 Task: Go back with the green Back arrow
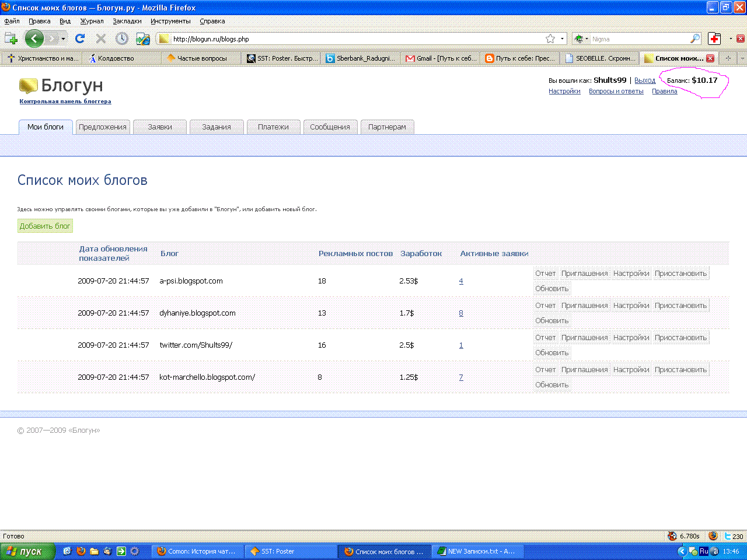pyautogui.click(x=34, y=38)
